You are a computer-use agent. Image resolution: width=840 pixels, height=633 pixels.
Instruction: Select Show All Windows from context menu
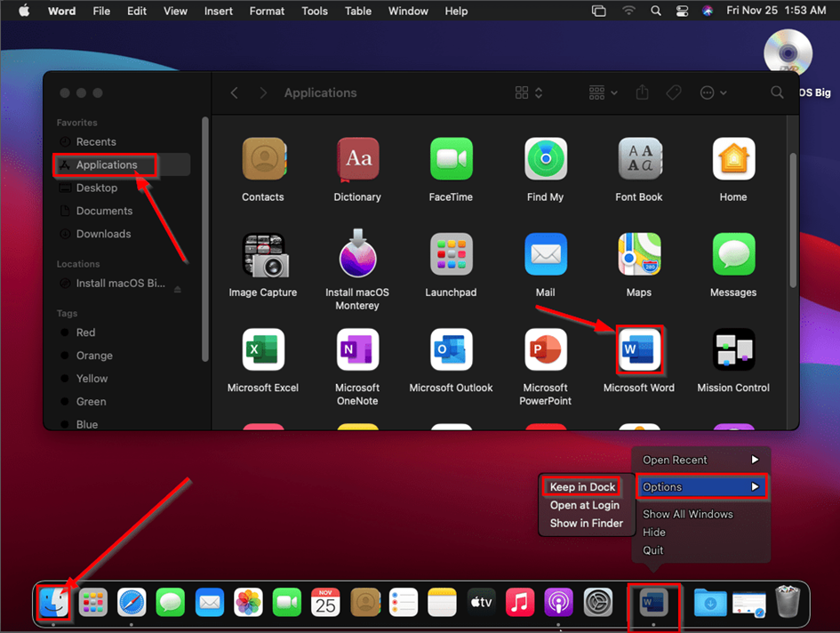pyautogui.click(x=687, y=514)
